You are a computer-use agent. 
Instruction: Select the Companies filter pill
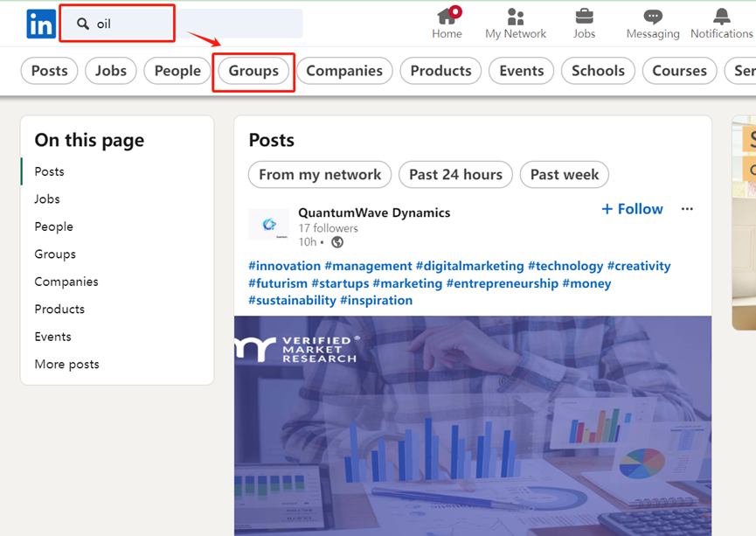344,71
